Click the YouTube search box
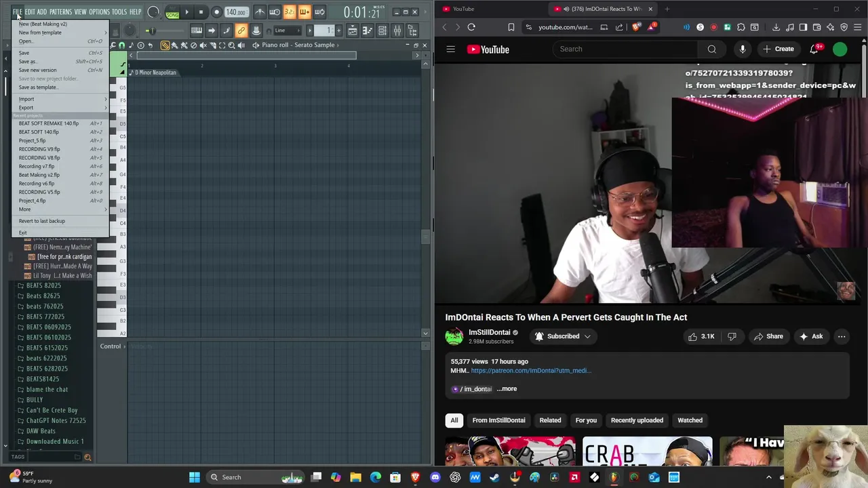The height and width of the screenshot is (488, 868). 626,49
